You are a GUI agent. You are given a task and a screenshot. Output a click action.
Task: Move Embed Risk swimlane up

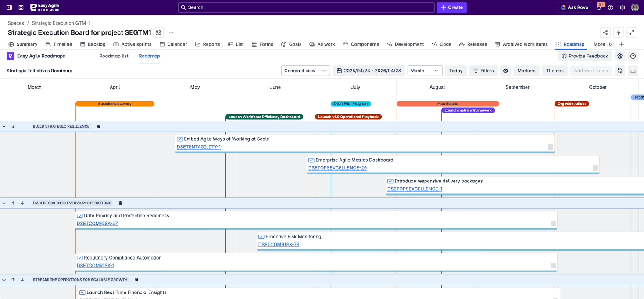(13, 203)
